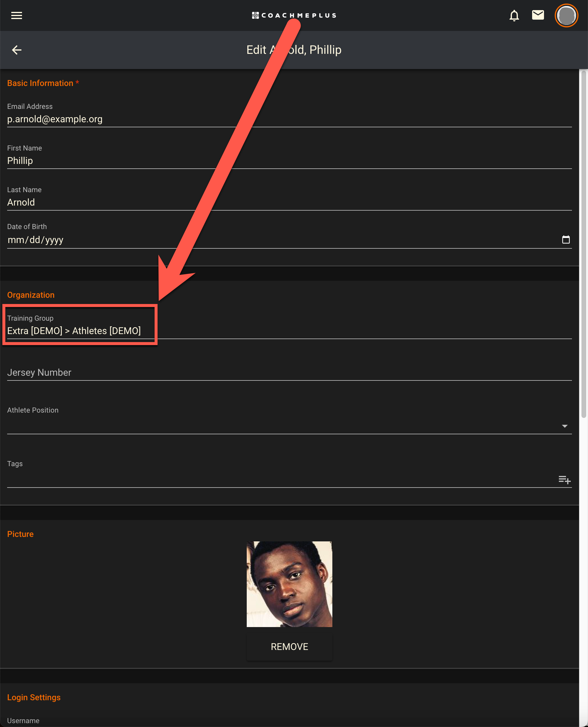588x727 pixels.
Task: Click the Organization section heading
Action: (31, 295)
